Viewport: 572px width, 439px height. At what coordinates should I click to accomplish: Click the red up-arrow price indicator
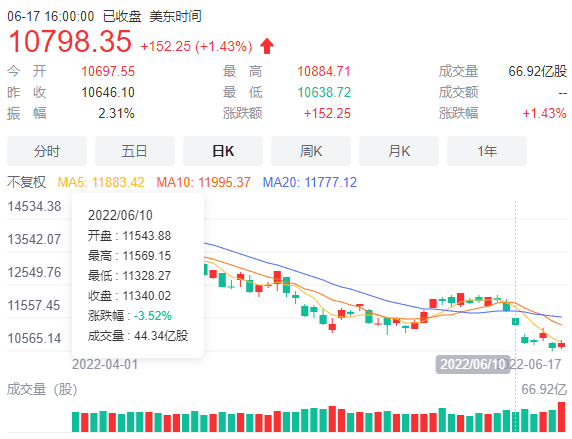click(267, 46)
